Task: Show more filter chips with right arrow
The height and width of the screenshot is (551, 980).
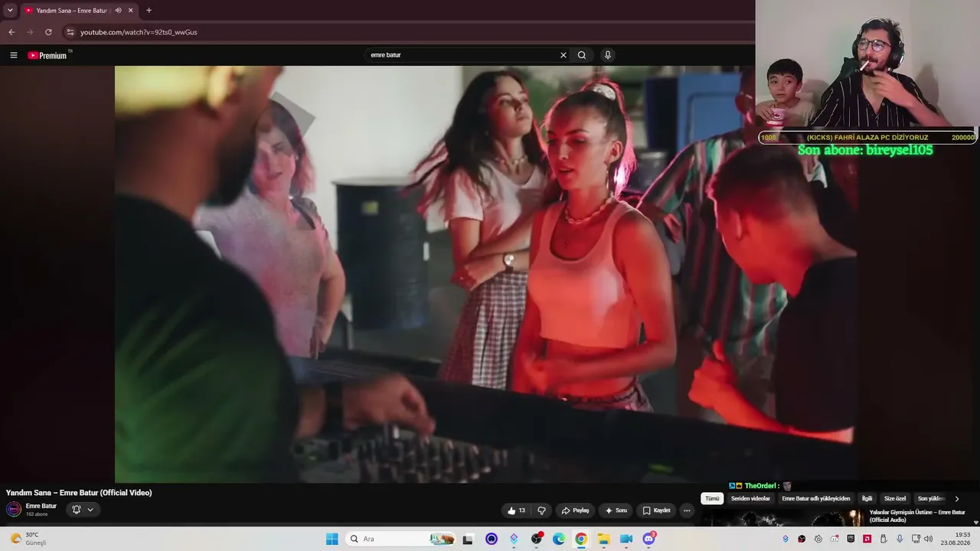Action: tap(956, 498)
